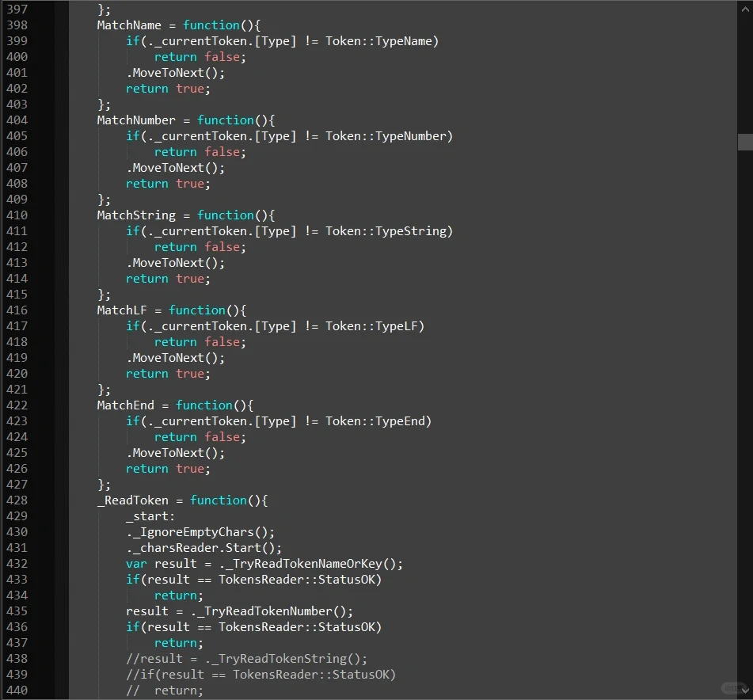The image size is (753, 700).
Task: Click 'return;' on line 434
Action: (x=179, y=595)
